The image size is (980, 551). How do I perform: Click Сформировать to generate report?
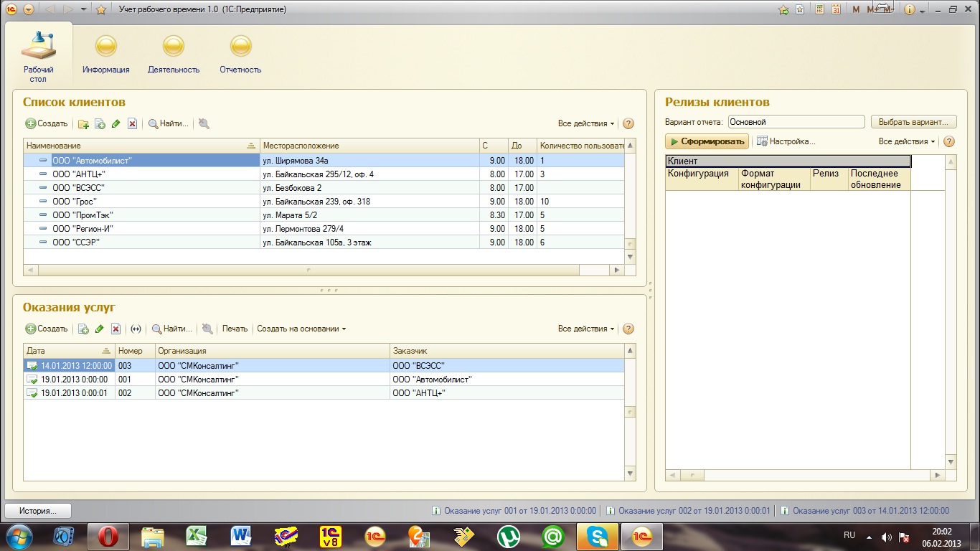(707, 141)
